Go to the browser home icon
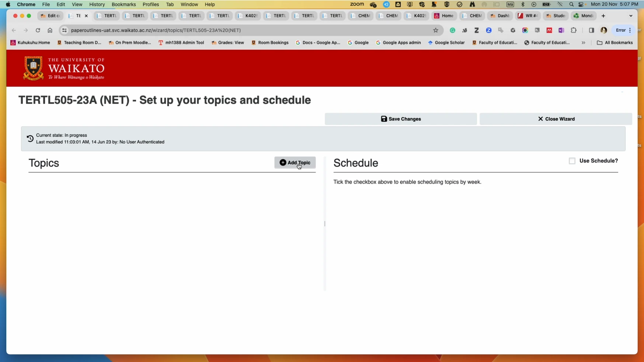This screenshot has width=644, height=362. pyautogui.click(x=50, y=30)
